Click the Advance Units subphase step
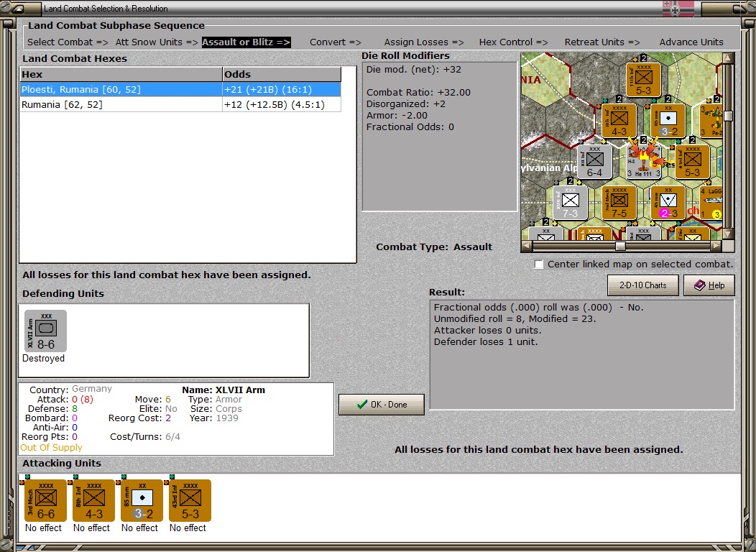 click(691, 42)
